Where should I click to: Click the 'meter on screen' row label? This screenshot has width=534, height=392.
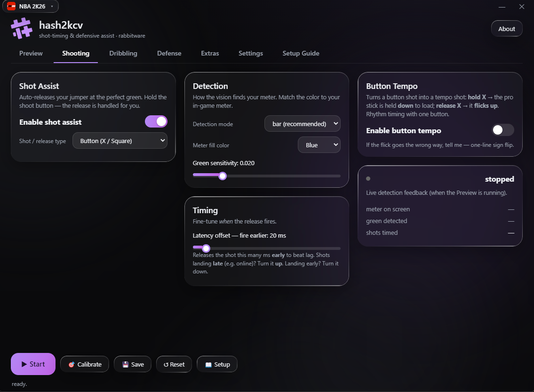[388, 209]
